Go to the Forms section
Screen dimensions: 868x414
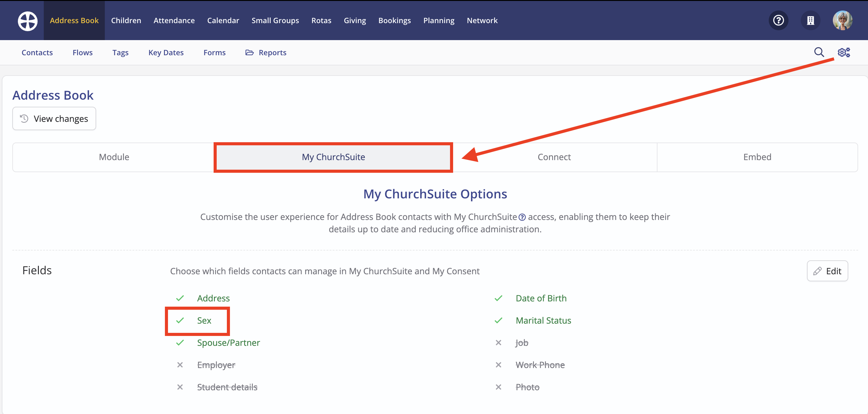pyautogui.click(x=214, y=52)
